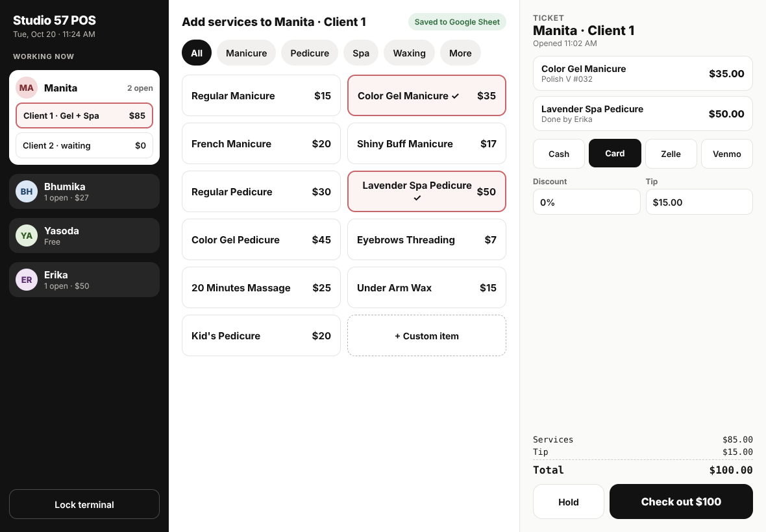The width and height of the screenshot is (766, 532).
Task: Click Bhumika's BH avatar icon
Action: [27, 191]
